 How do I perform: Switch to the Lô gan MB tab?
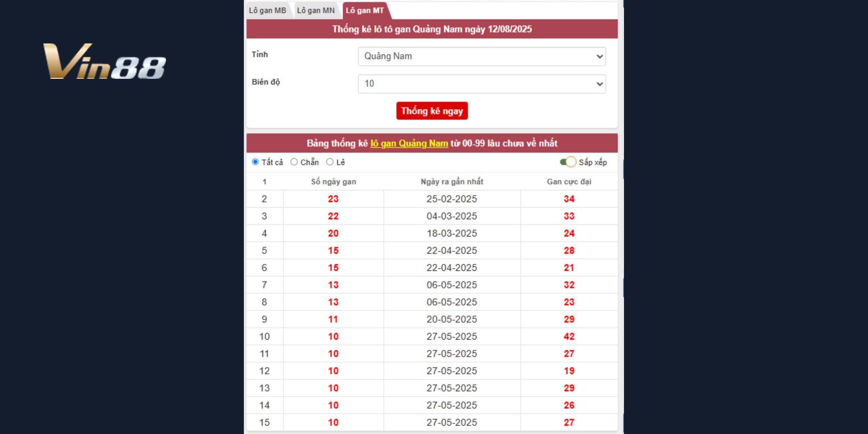click(x=267, y=10)
